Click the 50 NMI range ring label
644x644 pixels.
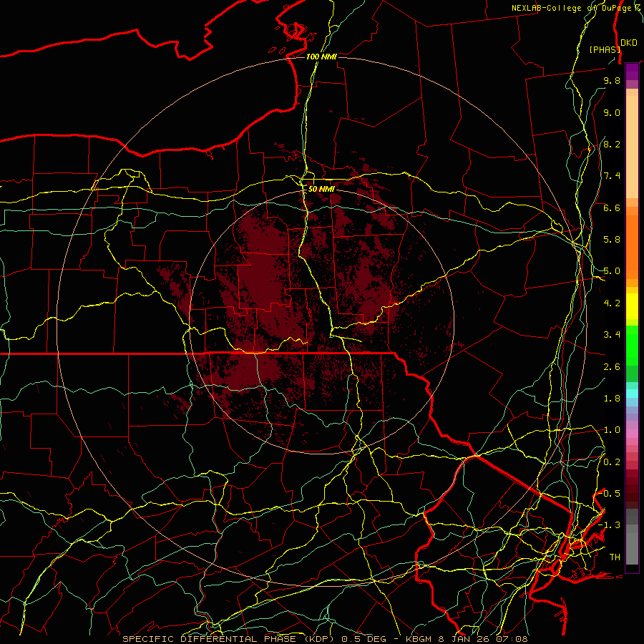pos(321,189)
